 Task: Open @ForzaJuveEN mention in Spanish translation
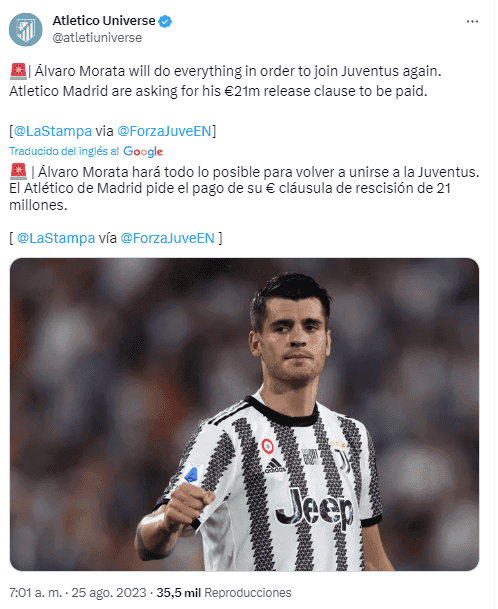tap(167, 238)
